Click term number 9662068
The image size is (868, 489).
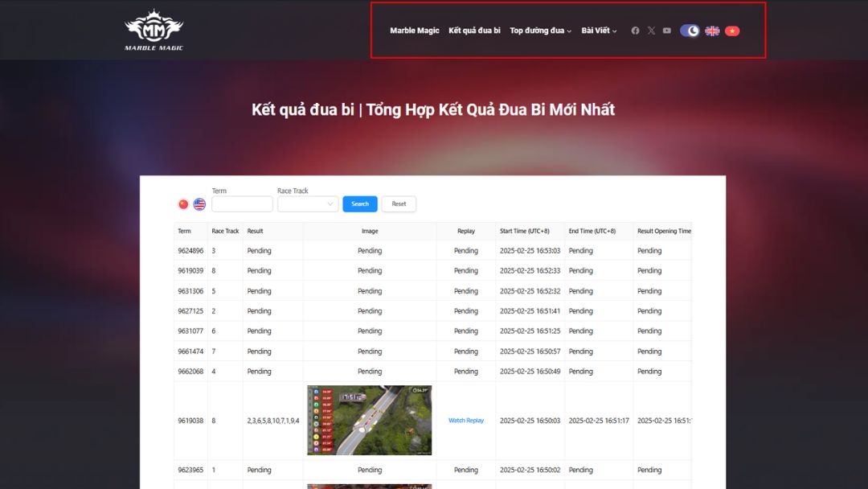(190, 371)
